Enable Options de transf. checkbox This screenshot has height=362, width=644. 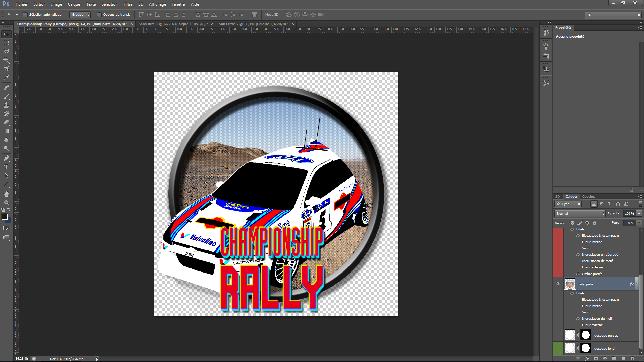coord(99,15)
